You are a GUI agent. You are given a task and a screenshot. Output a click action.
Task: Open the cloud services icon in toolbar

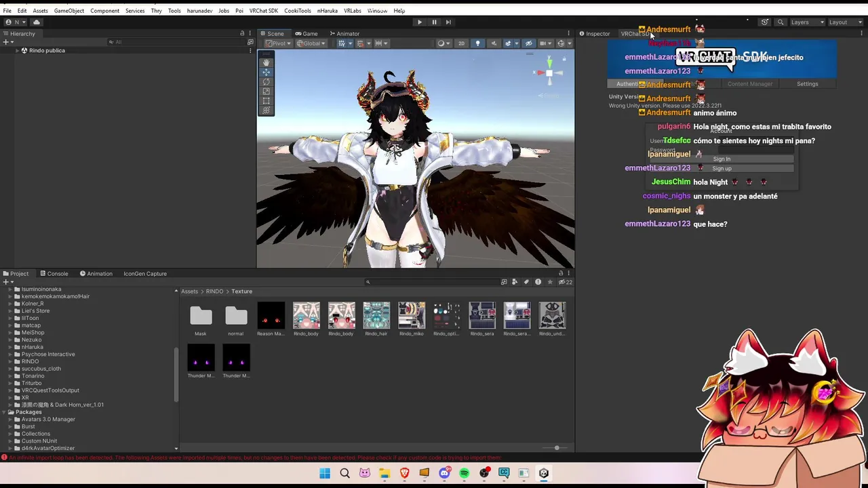[37, 22]
